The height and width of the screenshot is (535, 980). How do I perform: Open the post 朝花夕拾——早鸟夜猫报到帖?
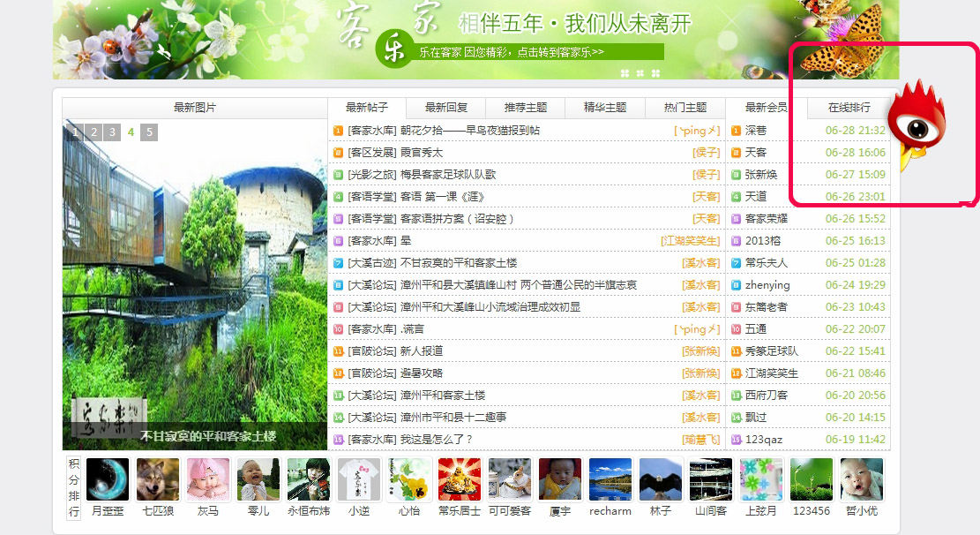[470, 131]
